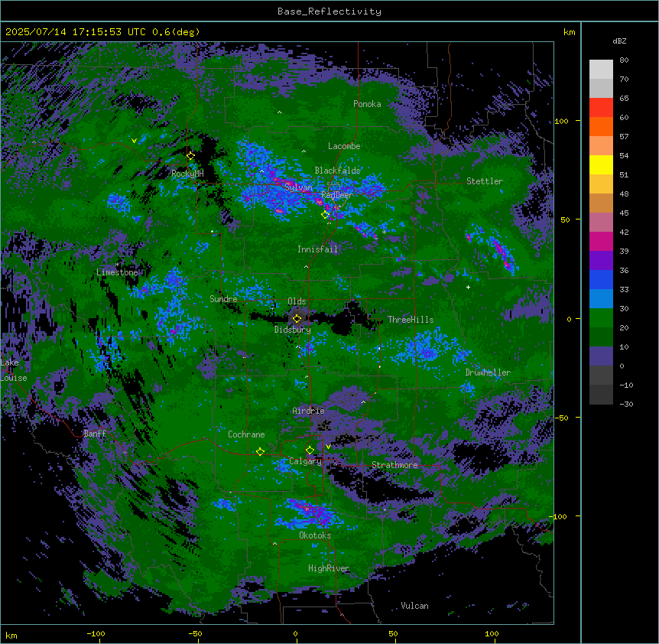Click the HighRiver town label

[x=329, y=568]
